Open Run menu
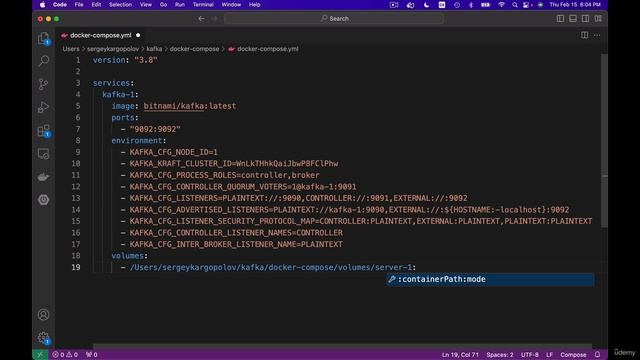640x360 pixels. click(x=180, y=4)
